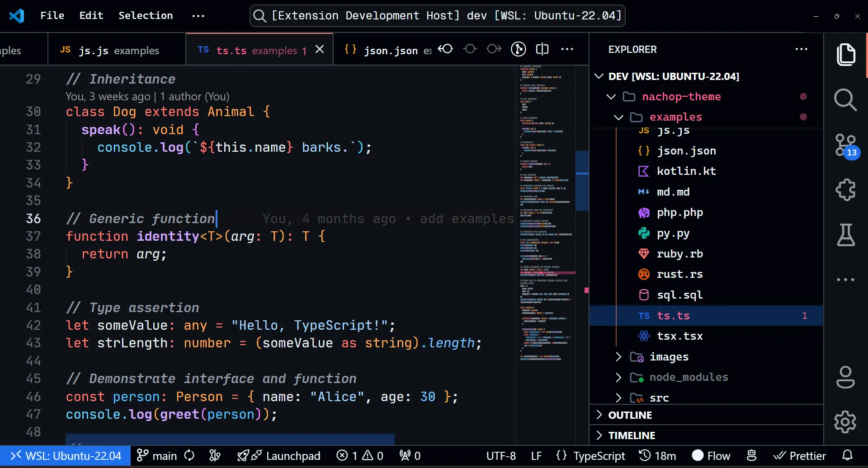Click the Copilot status icon in status bar
This screenshot has width=868, height=468.
(x=752, y=455)
